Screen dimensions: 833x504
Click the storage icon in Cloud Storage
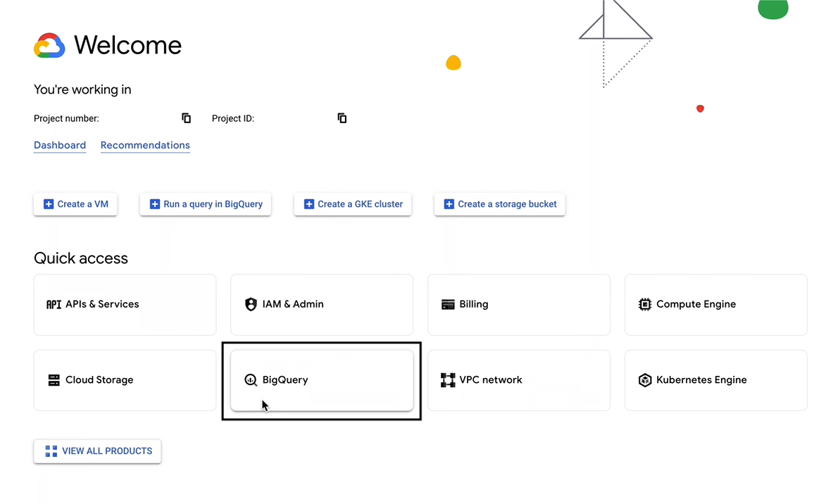pyautogui.click(x=54, y=379)
